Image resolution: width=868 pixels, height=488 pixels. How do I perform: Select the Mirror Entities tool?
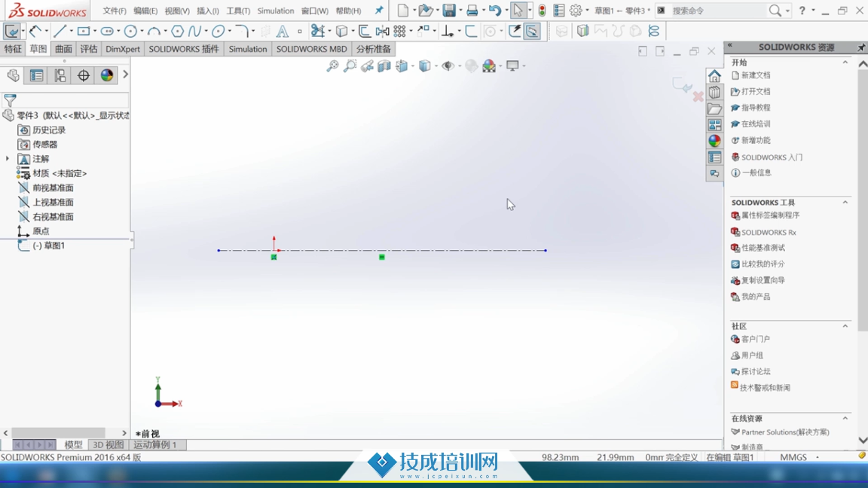382,31
